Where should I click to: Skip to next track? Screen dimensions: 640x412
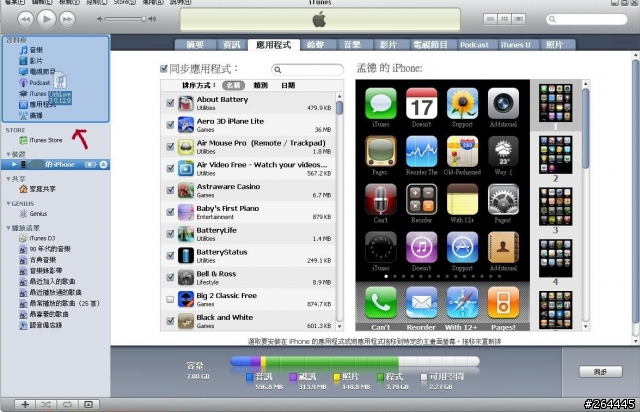point(67,19)
